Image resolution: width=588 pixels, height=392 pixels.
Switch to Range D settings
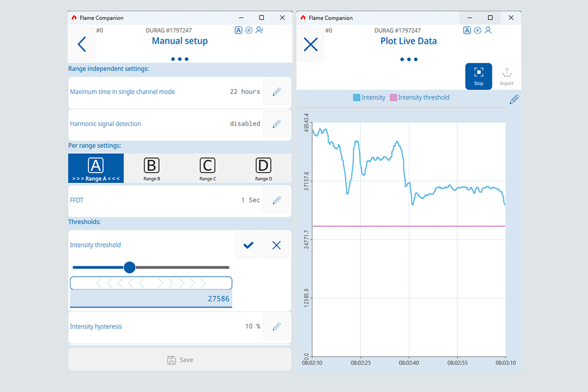pos(263,168)
